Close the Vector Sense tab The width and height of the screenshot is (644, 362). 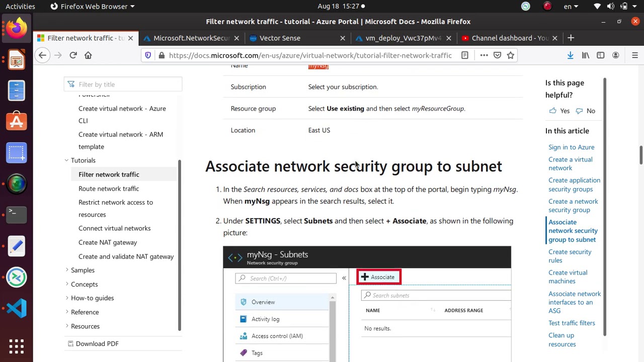click(x=343, y=38)
